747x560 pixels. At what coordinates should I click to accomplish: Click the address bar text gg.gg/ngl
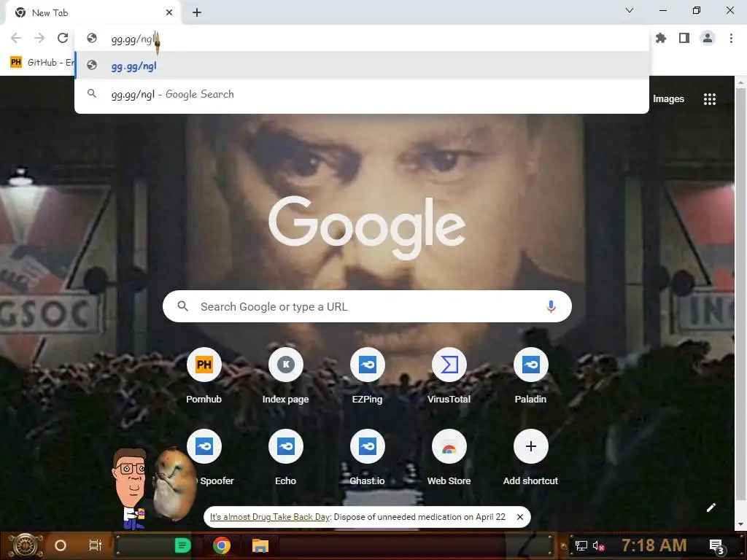click(133, 39)
